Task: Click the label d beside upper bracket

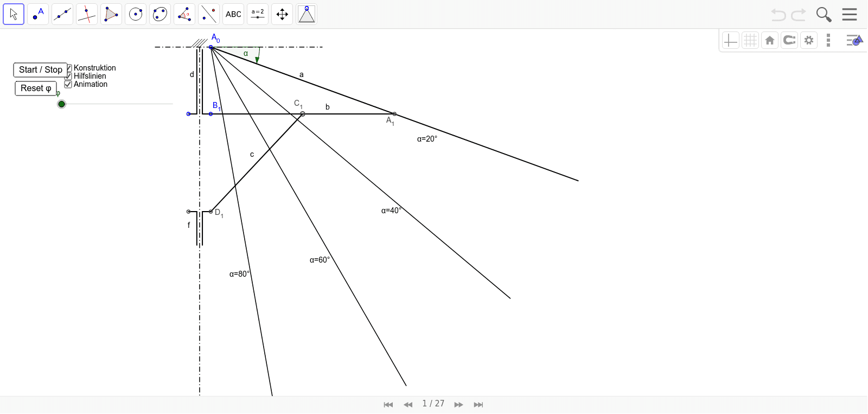Action: (192, 74)
